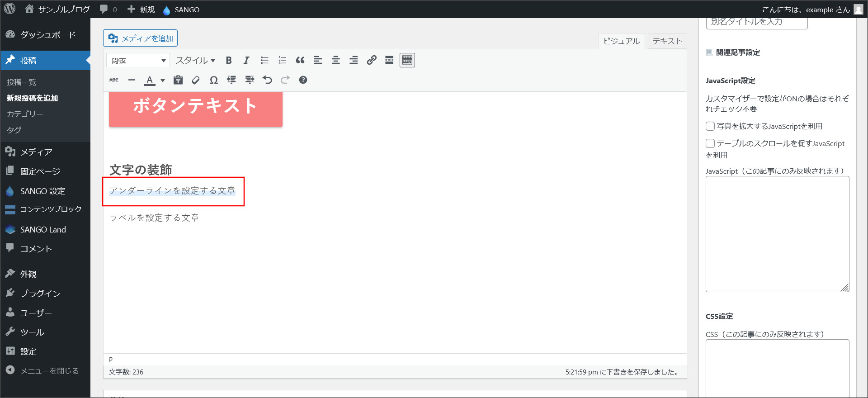
Task: Open the 投稿一覧 link in the sidebar
Action: pos(21,82)
